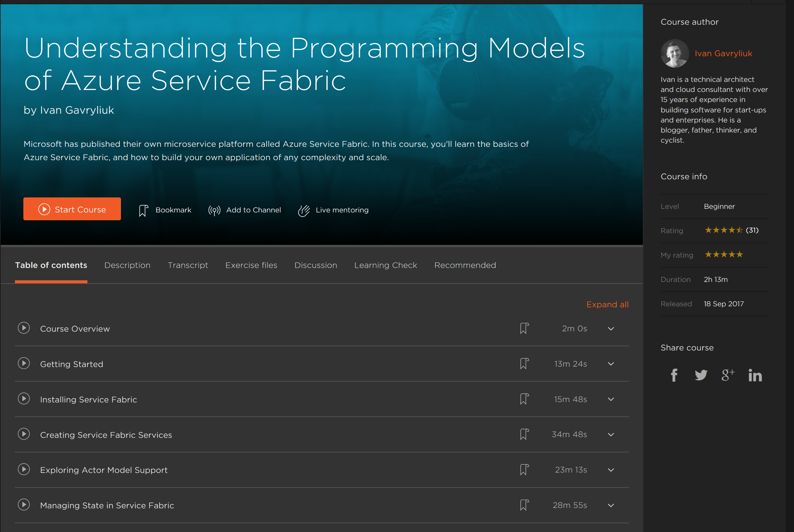
Task: Open the Exercise files tab
Action: (251, 265)
